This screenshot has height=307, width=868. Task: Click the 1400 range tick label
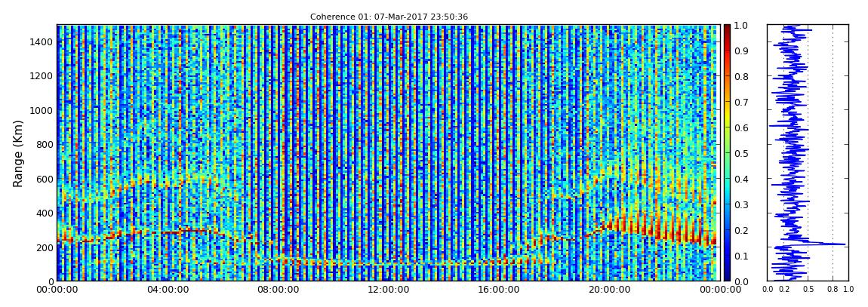click(x=42, y=42)
